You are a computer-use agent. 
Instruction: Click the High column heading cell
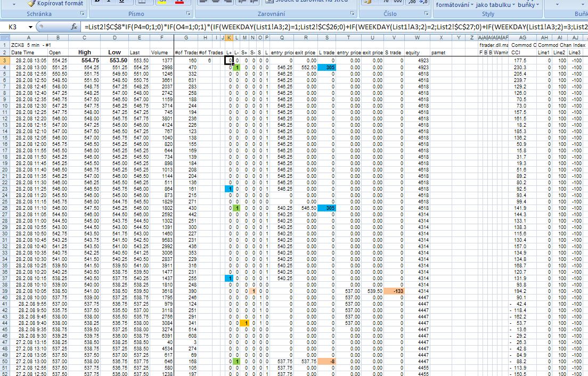tap(85, 53)
